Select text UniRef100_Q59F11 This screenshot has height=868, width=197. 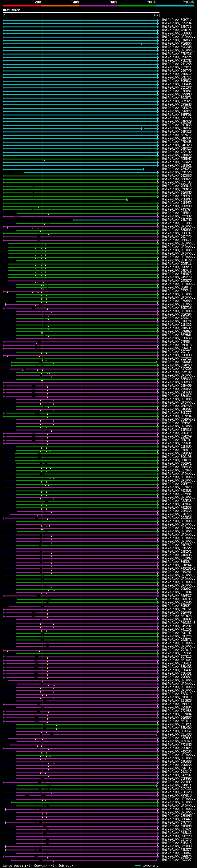pos(176,264)
